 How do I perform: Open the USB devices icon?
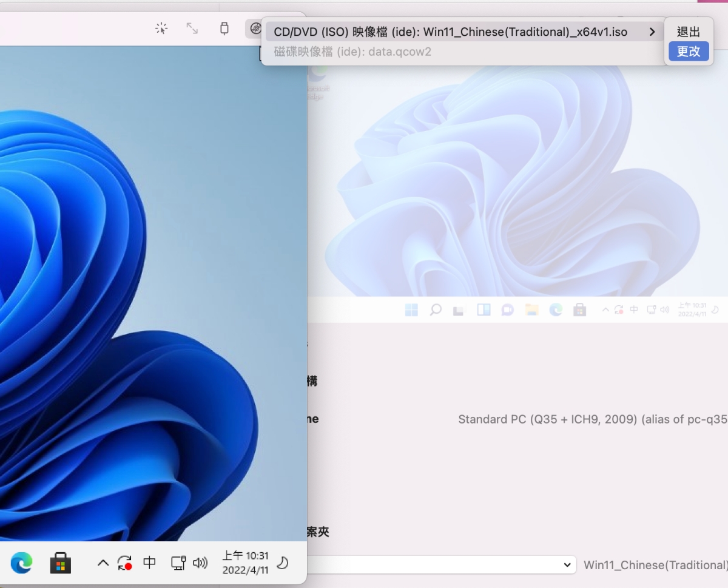224,29
